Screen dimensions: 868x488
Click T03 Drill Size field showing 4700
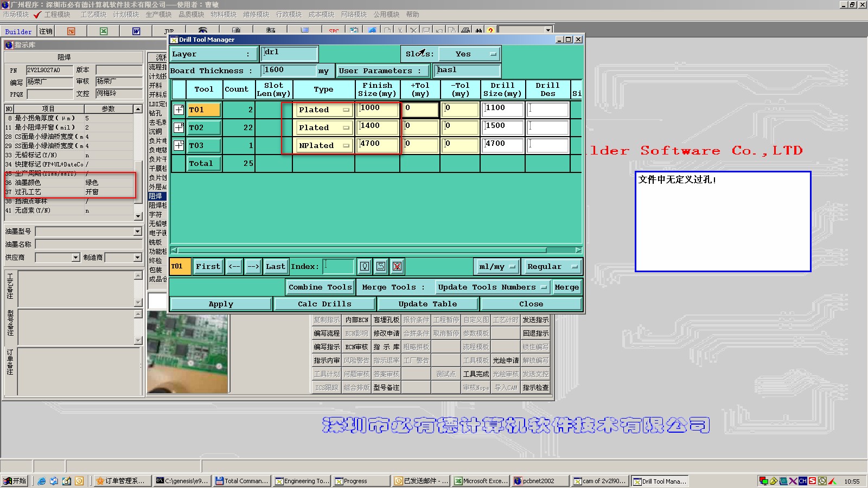pos(503,145)
